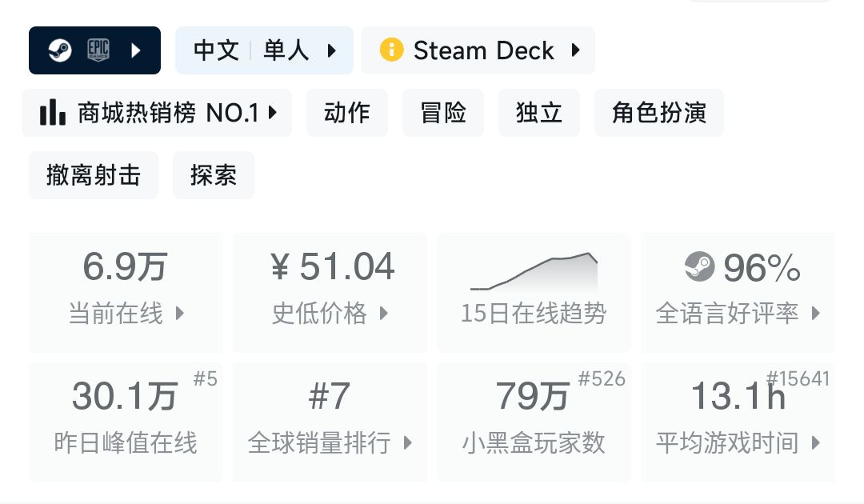The height and width of the screenshot is (504, 864).
Task: View 平均游戏时间 playtime details
Action: (738, 422)
